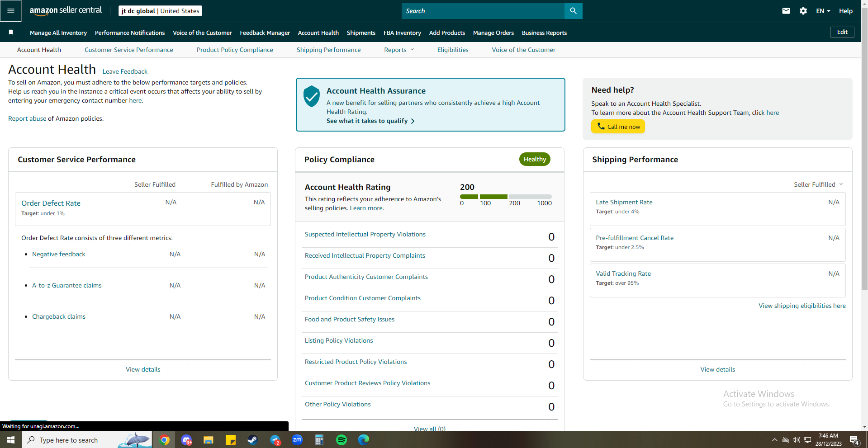The image size is (868, 448).
Task: Open Calculator from the taskbar
Action: pyautogui.click(x=319, y=440)
